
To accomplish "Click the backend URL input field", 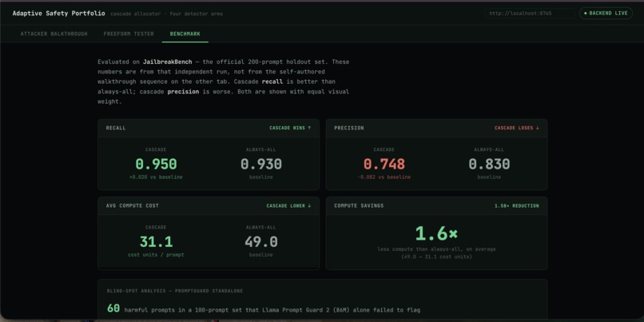I will [x=530, y=14].
